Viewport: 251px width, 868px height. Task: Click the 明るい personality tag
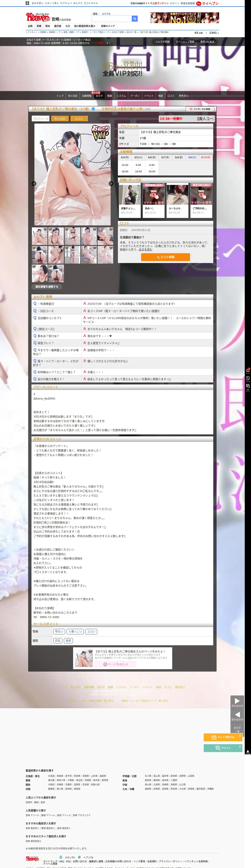[x=59, y=631]
